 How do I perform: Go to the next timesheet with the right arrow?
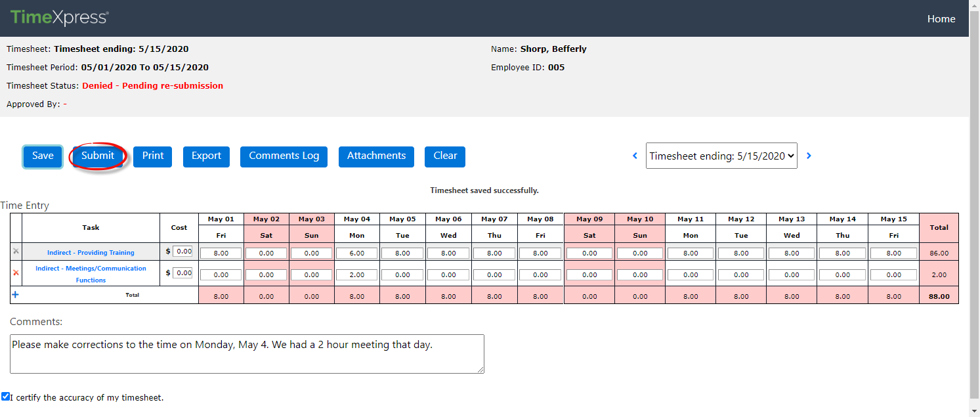point(809,156)
